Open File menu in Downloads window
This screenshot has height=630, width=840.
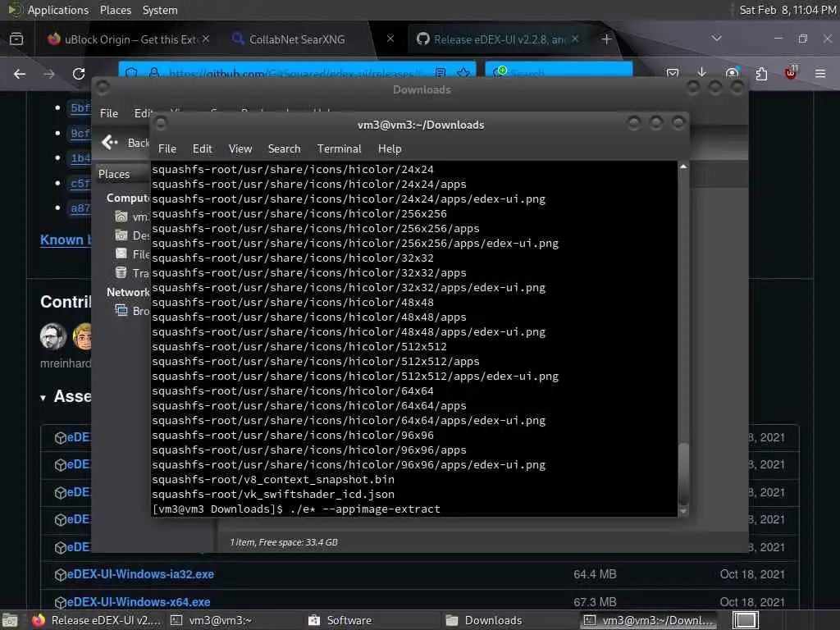coord(109,113)
